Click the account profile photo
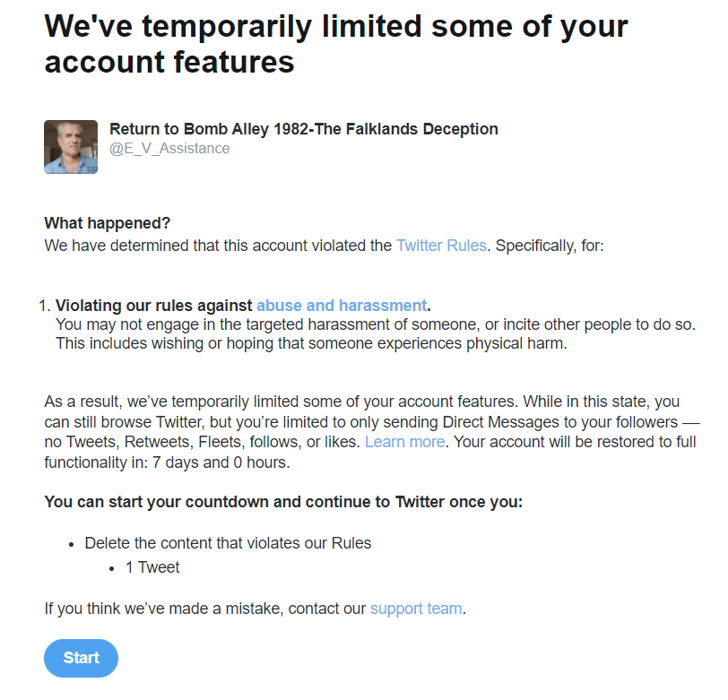The image size is (728, 700). point(71,146)
